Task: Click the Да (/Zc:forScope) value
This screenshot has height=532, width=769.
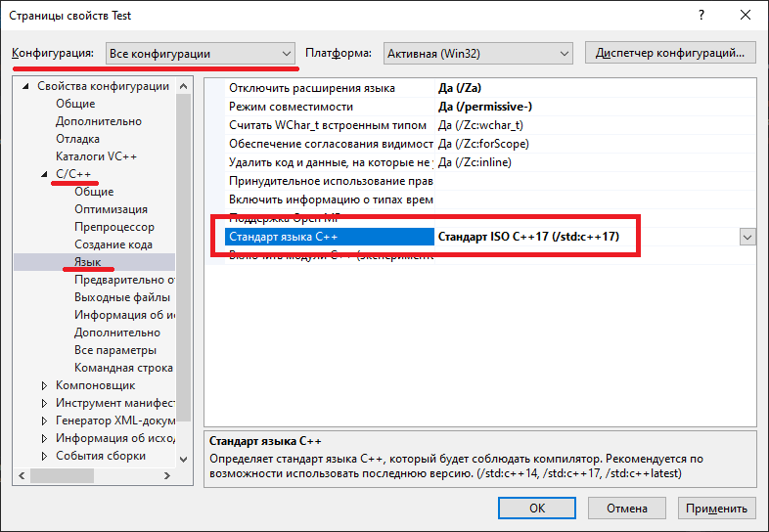Action: tap(483, 144)
